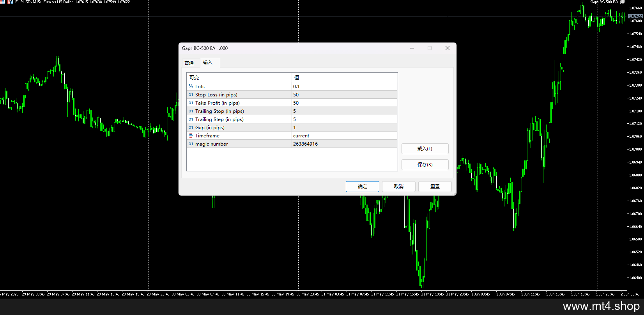
Task: Select the Take Profit value cell
Action: 345,103
